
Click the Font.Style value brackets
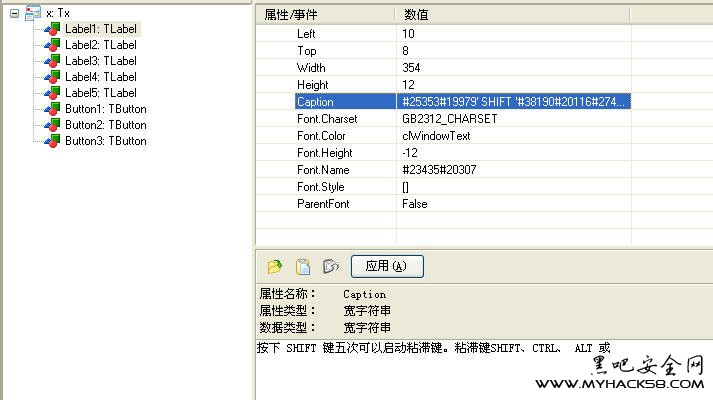[405, 187]
